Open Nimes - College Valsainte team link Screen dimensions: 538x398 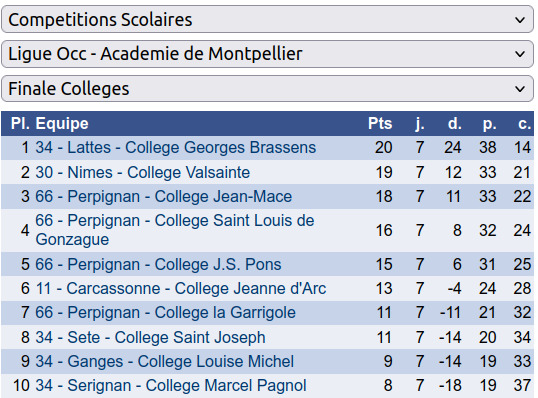pyautogui.click(x=143, y=172)
